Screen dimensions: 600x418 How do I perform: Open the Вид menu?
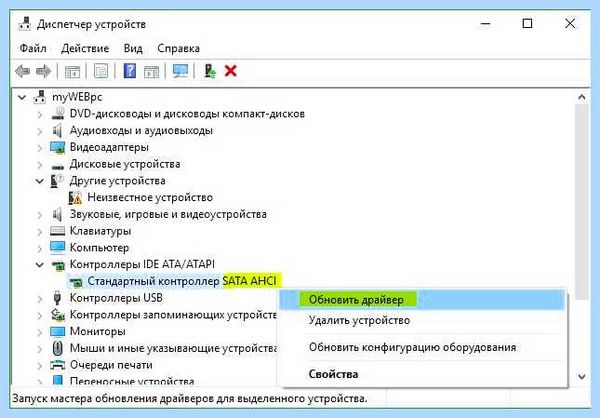coord(133,48)
